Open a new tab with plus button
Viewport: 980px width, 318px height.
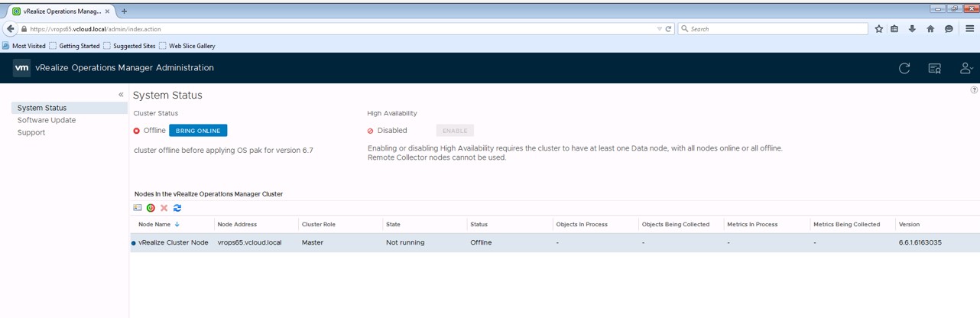pos(124,11)
